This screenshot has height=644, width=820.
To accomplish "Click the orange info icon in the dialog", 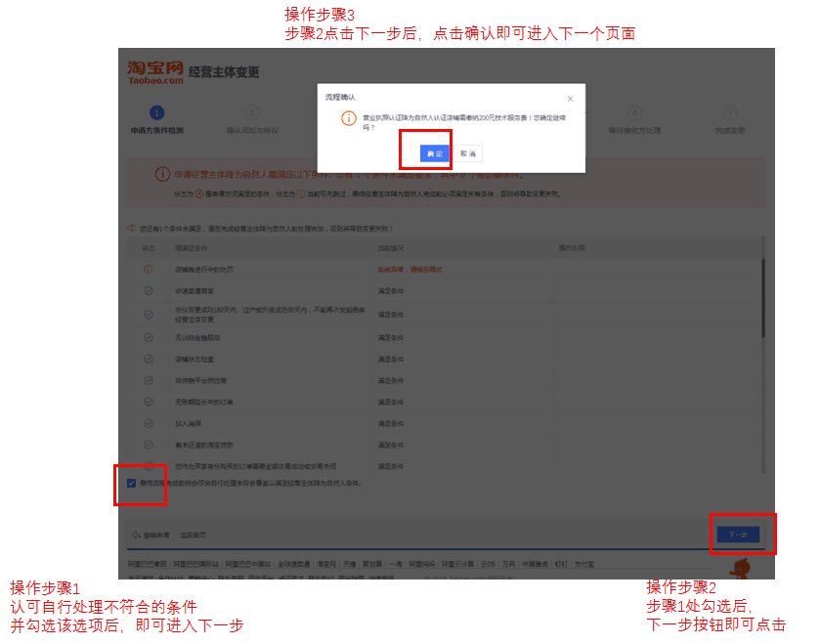I will point(349,118).
